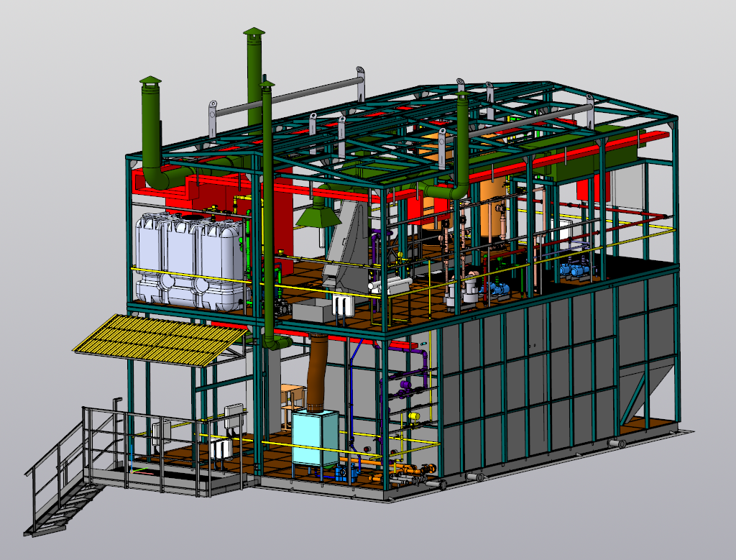Select the white plastic storage tank
This screenshot has height=560, width=736.
[187, 259]
